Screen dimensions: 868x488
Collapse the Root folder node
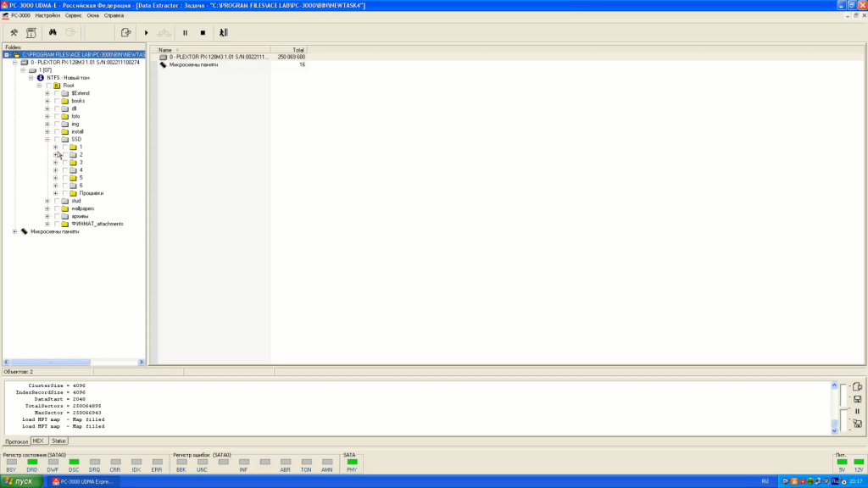[39, 86]
